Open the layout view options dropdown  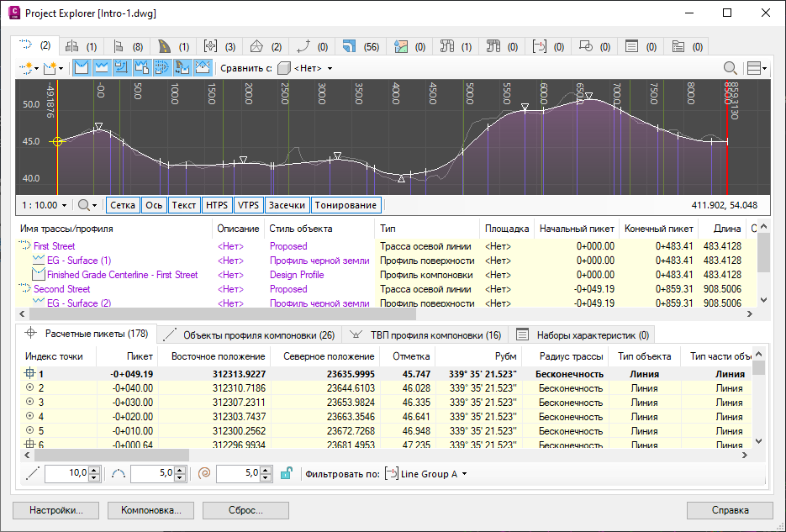757,68
